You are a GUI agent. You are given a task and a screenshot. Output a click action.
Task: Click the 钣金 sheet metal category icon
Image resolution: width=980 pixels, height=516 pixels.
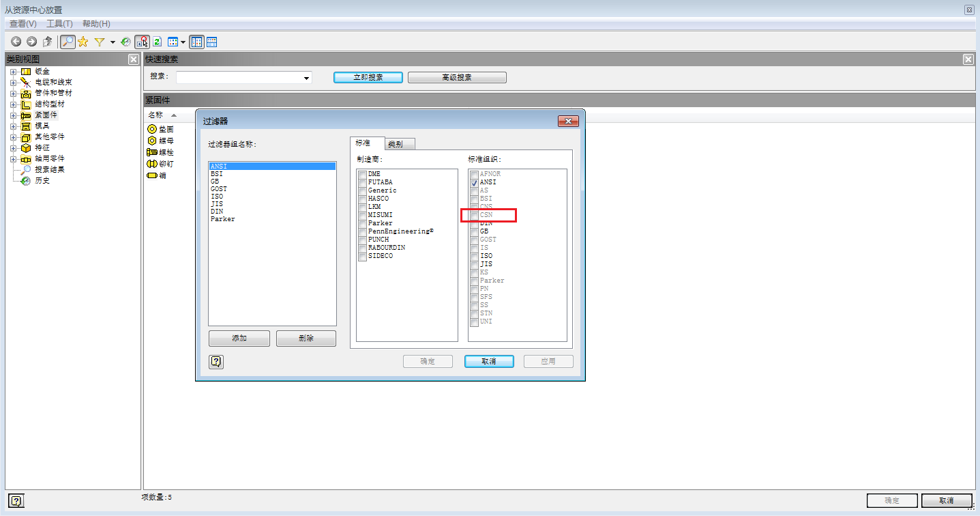[x=26, y=71]
